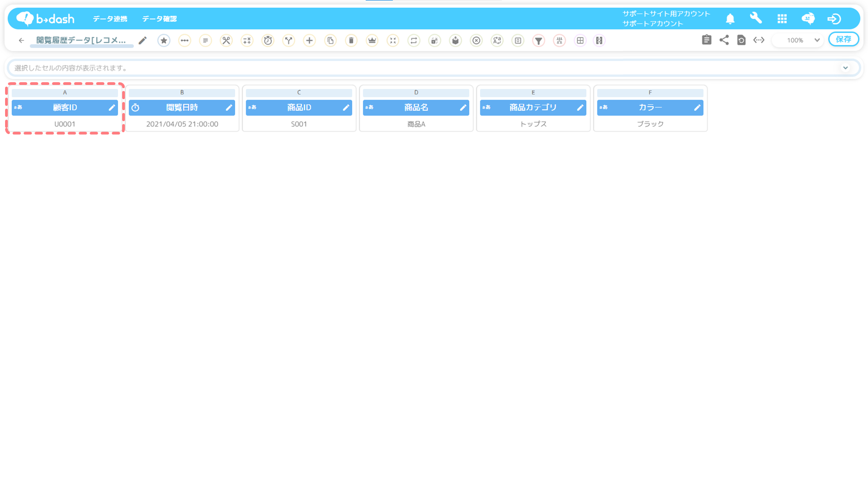Edit the 閲覧日時 column with its pencil
868x488 pixels.
(x=229, y=107)
